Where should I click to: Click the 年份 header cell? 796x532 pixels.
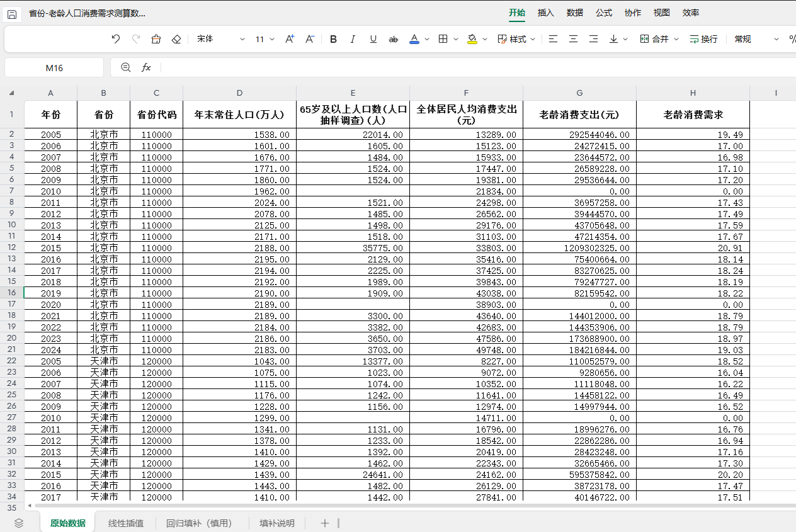click(x=51, y=115)
